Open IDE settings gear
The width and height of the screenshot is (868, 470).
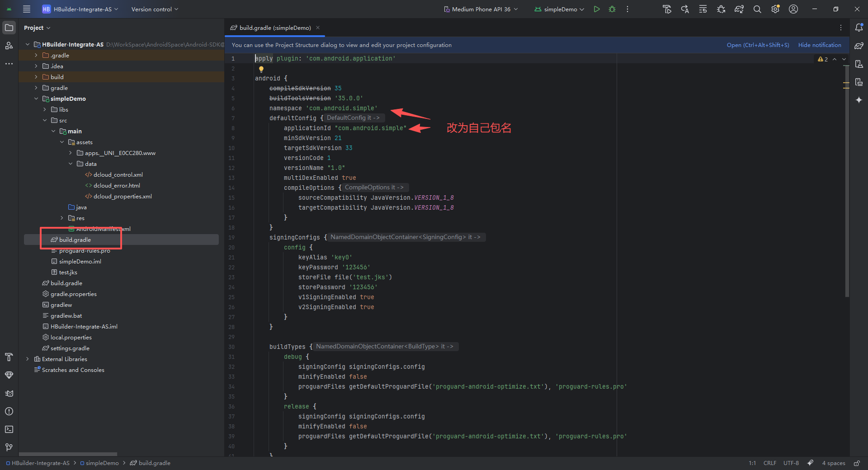pos(775,9)
